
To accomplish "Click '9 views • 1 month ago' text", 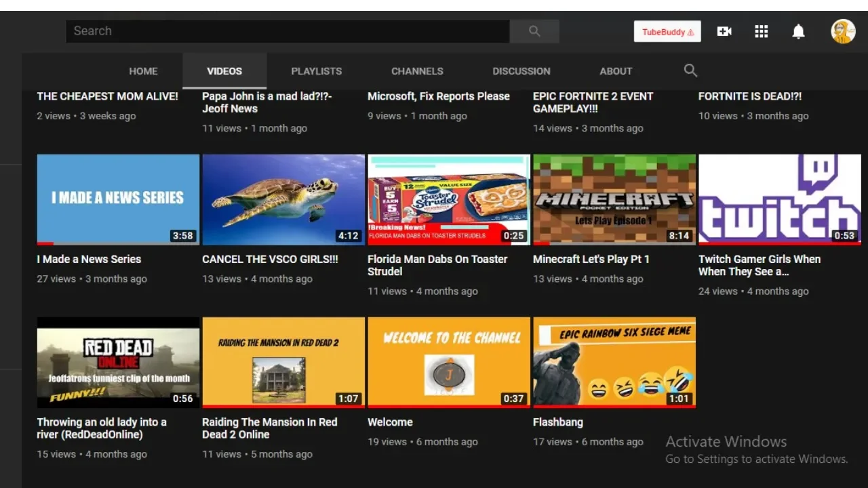I will click(x=417, y=116).
